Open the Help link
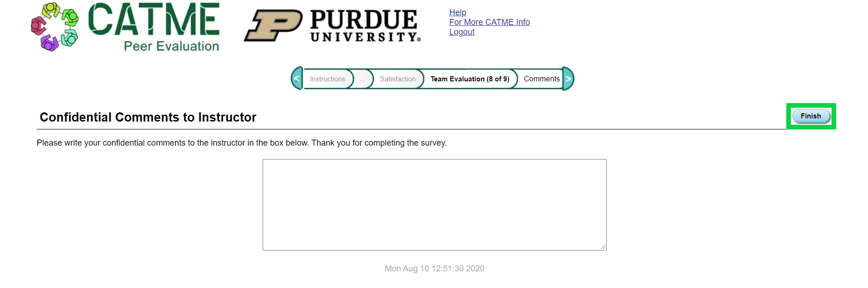868x288 pixels. coord(458,12)
